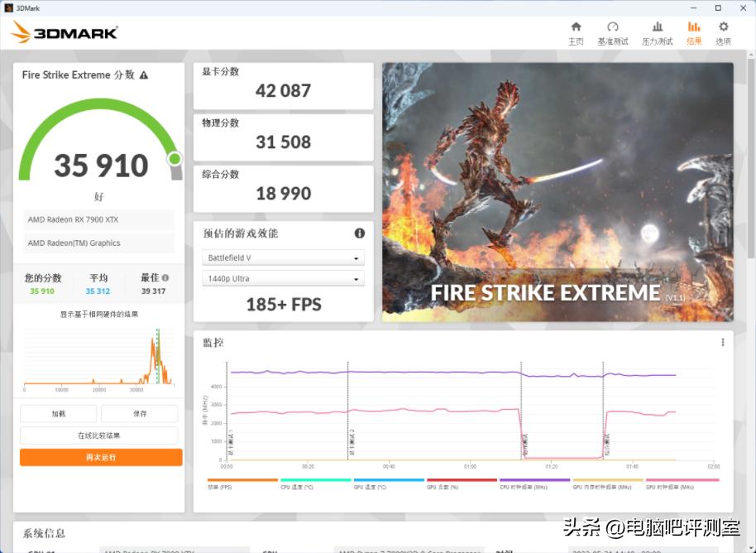Click the score distribution histogram
The image size is (756, 553).
[x=98, y=358]
